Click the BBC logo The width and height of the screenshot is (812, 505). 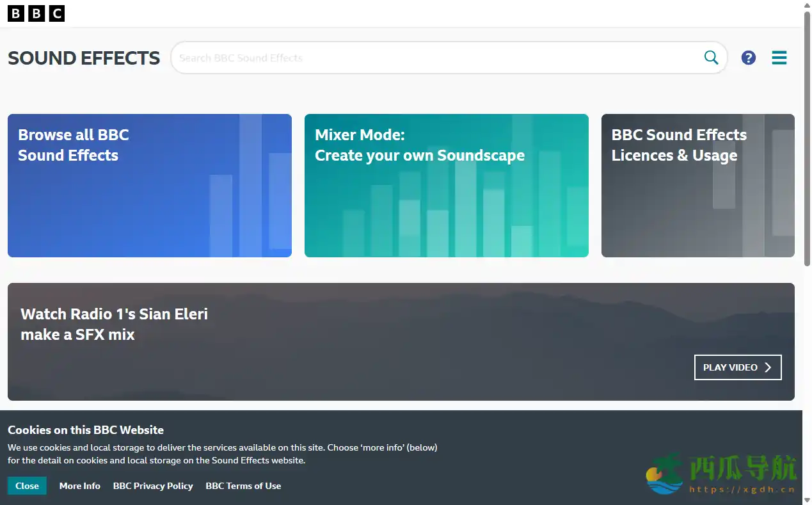click(x=36, y=13)
